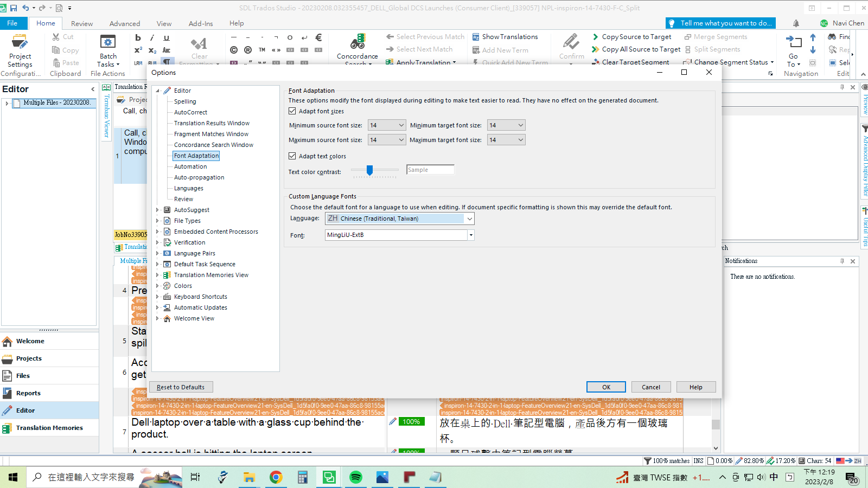Insert copyright symbol from ribbon
868x488 pixels.
click(234, 50)
